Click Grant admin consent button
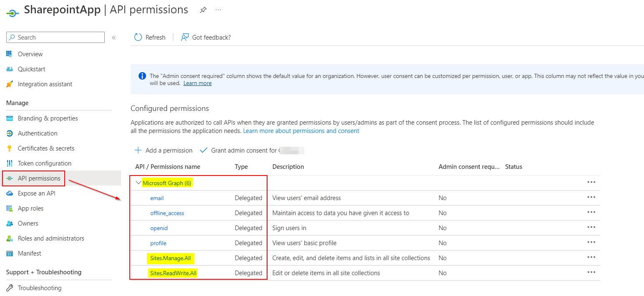Image resolution: width=644 pixels, height=296 pixels. (244, 151)
